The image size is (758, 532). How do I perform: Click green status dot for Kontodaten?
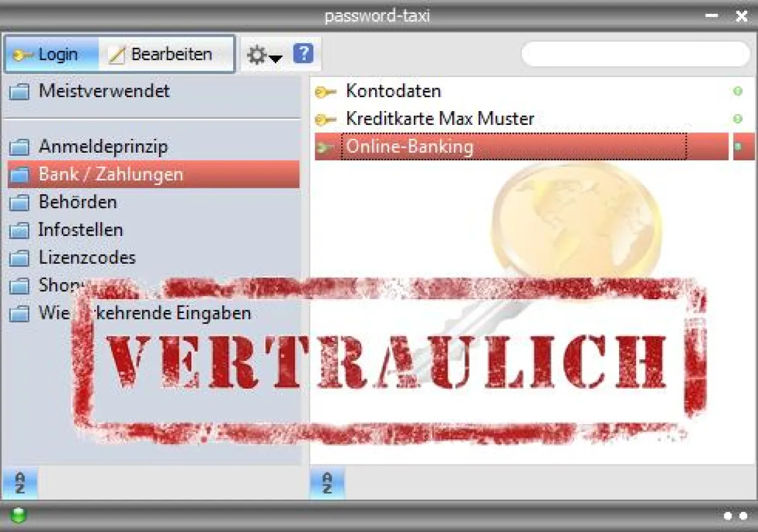(737, 92)
